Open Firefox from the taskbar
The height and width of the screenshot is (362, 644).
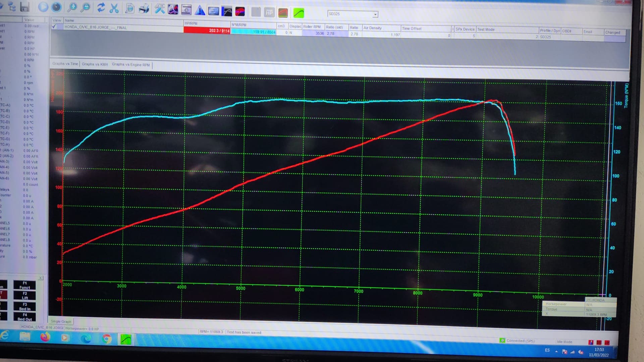point(45,337)
